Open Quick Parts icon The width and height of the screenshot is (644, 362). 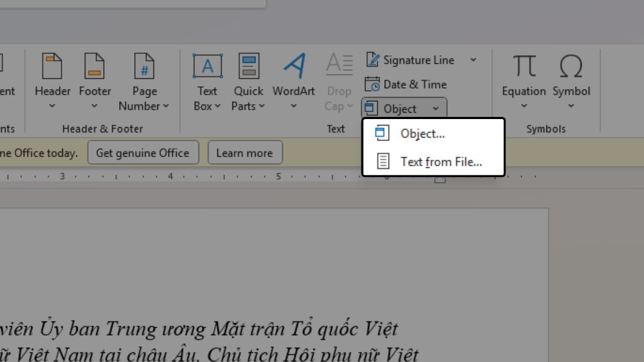coord(248,66)
